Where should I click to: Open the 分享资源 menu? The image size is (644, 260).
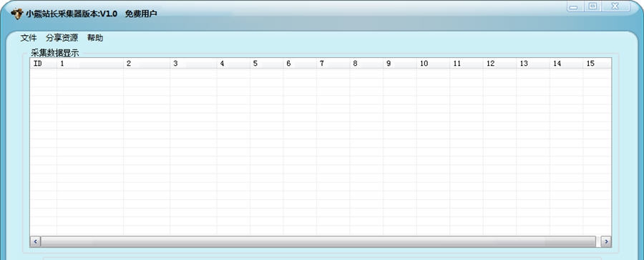[62, 38]
